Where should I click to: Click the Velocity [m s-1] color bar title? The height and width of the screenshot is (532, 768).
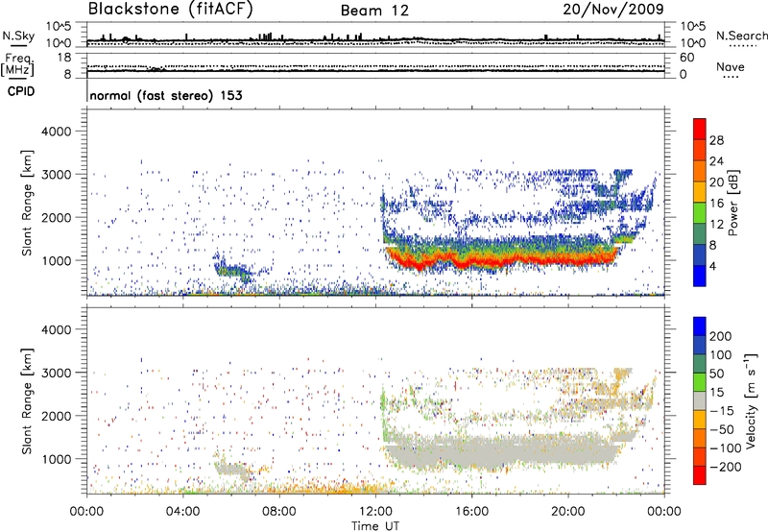(x=751, y=400)
